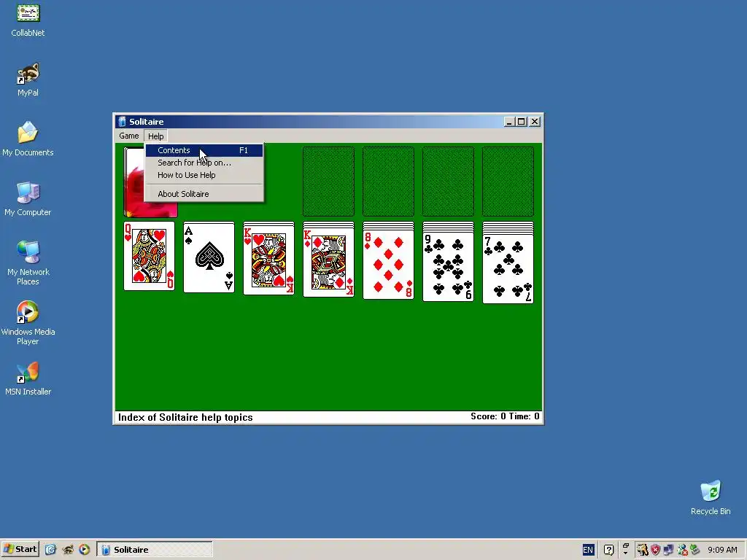
Task: Click the tray icon with red X
Action: click(682, 550)
